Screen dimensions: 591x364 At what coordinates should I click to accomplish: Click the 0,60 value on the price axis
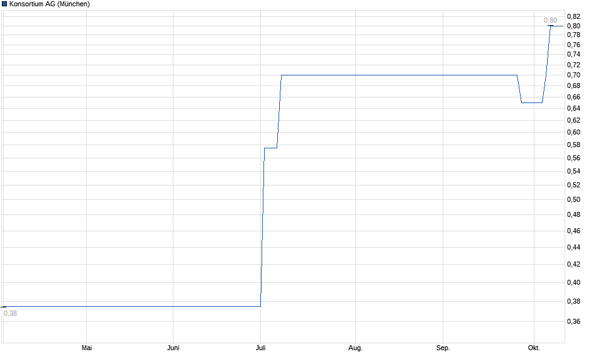point(573,132)
